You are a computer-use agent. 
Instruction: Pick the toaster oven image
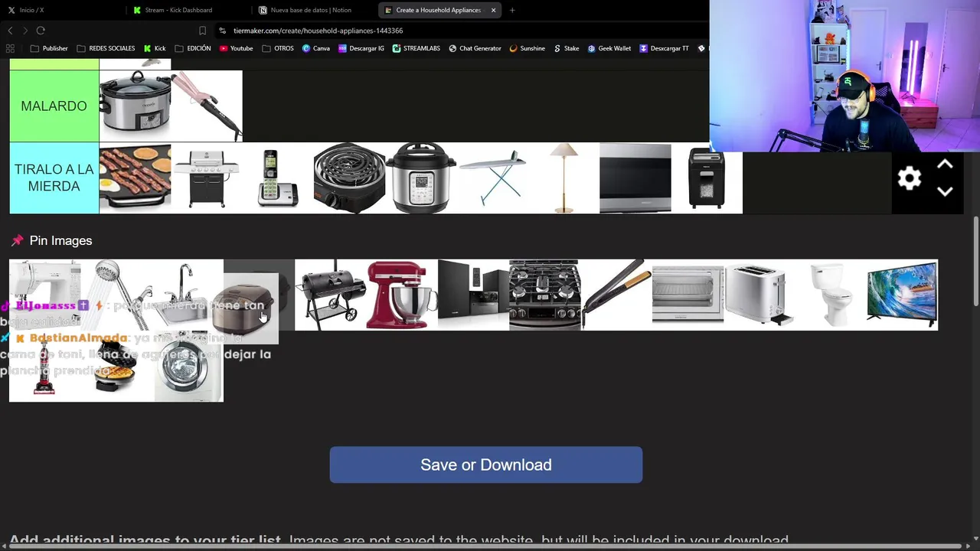[x=688, y=295]
